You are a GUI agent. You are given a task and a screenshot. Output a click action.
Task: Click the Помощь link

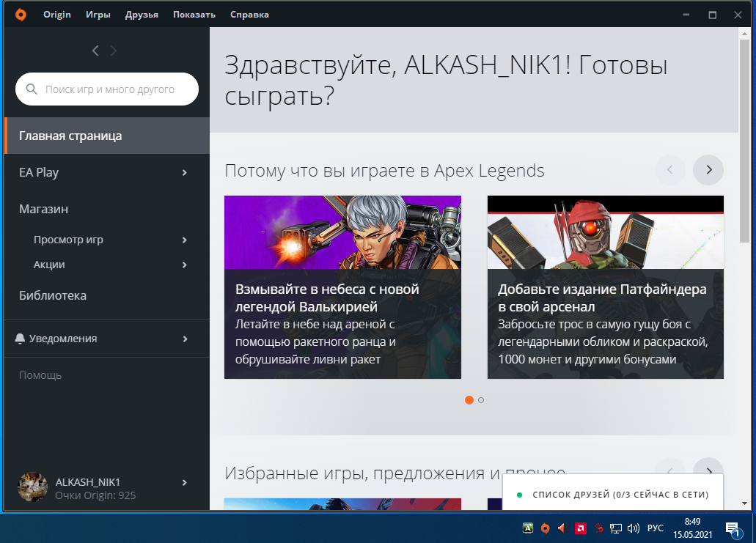(x=40, y=375)
